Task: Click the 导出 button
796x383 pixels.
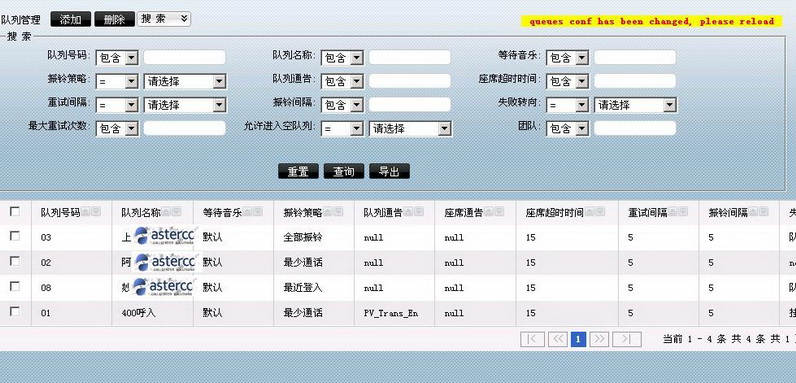Action: 389,172
